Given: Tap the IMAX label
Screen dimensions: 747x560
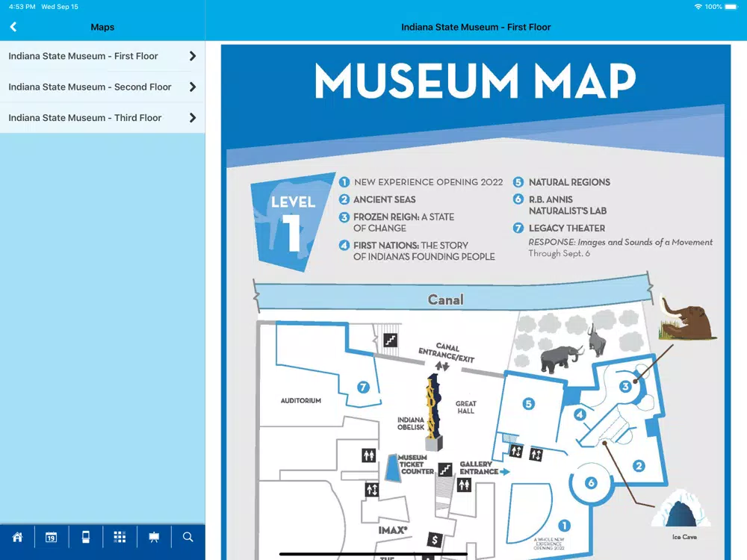Looking at the screenshot, I should coord(393,530).
